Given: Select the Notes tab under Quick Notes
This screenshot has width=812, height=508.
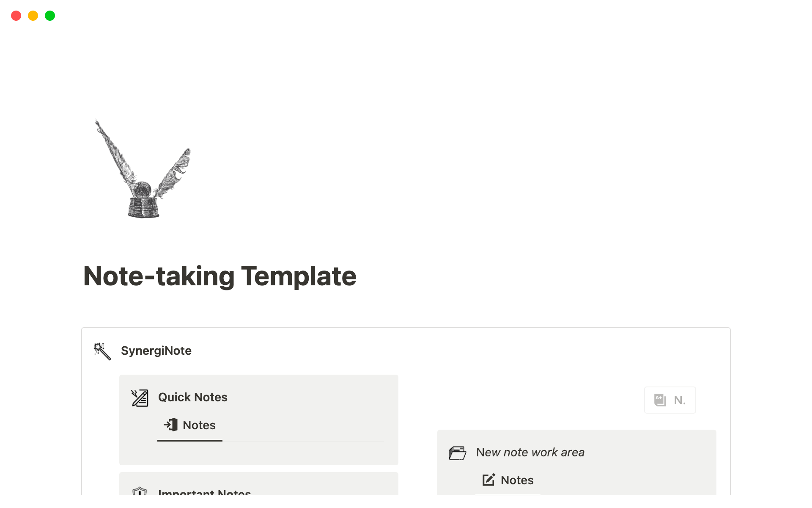Looking at the screenshot, I should click(199, 425).
